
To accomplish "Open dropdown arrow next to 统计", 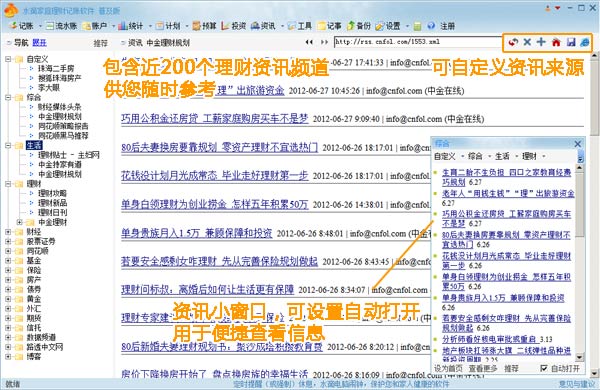I will tap(150, 26).
